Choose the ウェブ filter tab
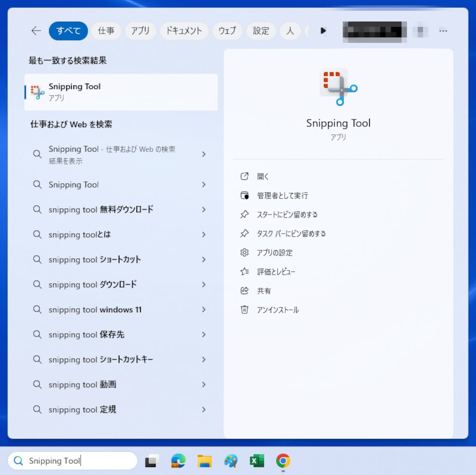 pos(227,31)
